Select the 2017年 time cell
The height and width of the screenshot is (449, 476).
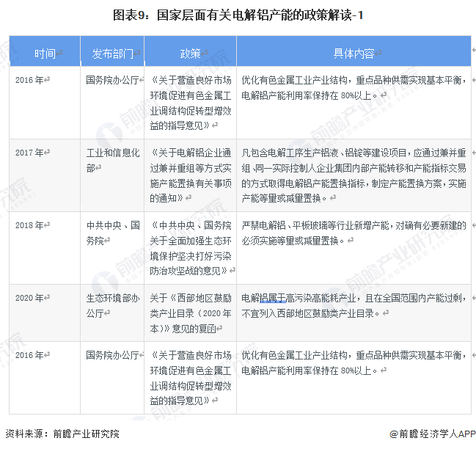point(30,152)
